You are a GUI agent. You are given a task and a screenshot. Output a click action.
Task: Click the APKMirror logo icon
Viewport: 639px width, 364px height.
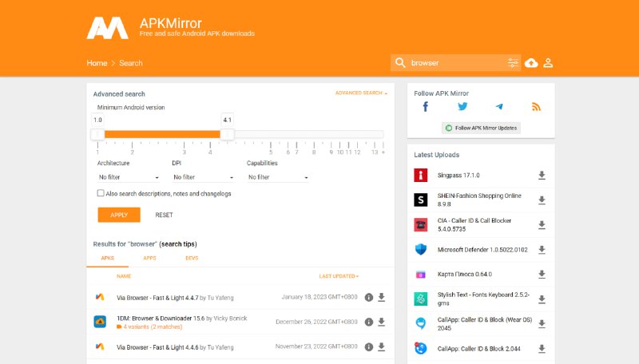pyautogui.click(x=108, y=28)
